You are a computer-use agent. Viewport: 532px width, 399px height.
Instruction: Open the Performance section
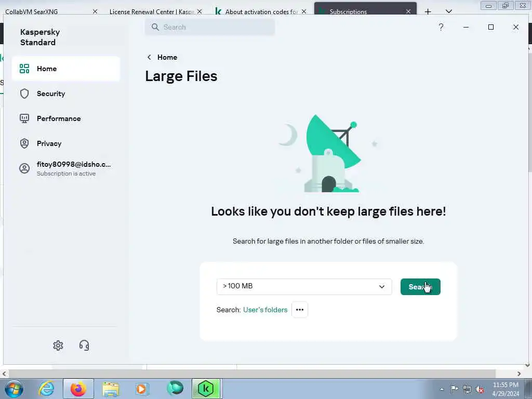pos(65,118)
